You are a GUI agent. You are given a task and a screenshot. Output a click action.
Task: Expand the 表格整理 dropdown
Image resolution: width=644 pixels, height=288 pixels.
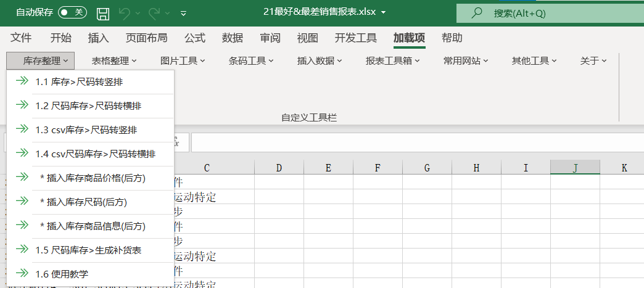pos(114,61)
